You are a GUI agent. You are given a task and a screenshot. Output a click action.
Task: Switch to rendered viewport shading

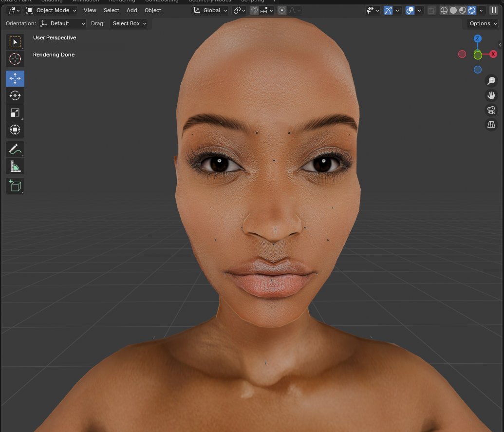pyautogui.click(x=472, y=10)
